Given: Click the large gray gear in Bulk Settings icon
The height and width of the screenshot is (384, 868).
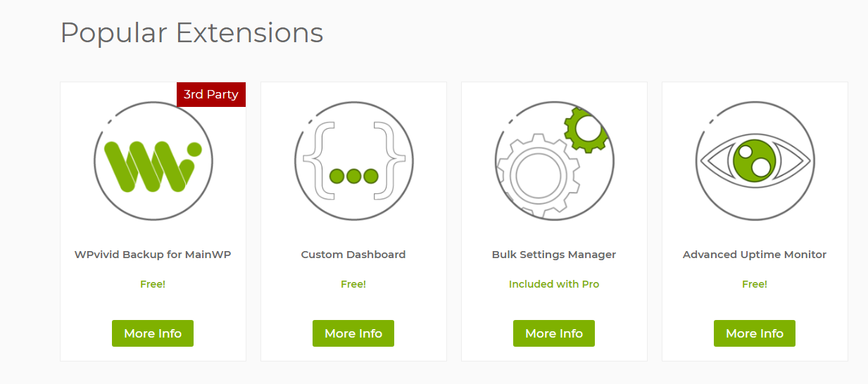Looking at the screenshot, I should (x=539, y=174).
